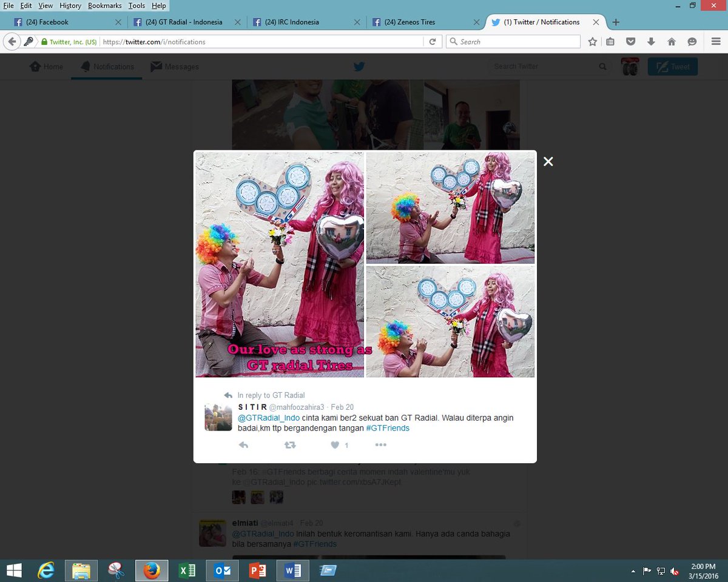
Task: Click the URL address bar
Action: [x=261, y=42]
